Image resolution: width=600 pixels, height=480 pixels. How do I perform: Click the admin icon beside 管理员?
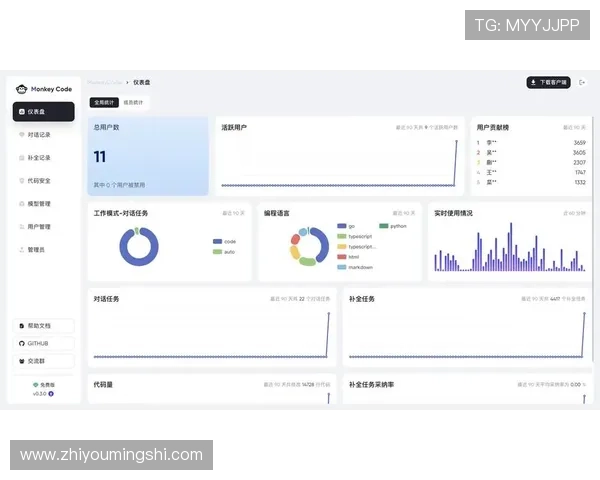(22, 250)
